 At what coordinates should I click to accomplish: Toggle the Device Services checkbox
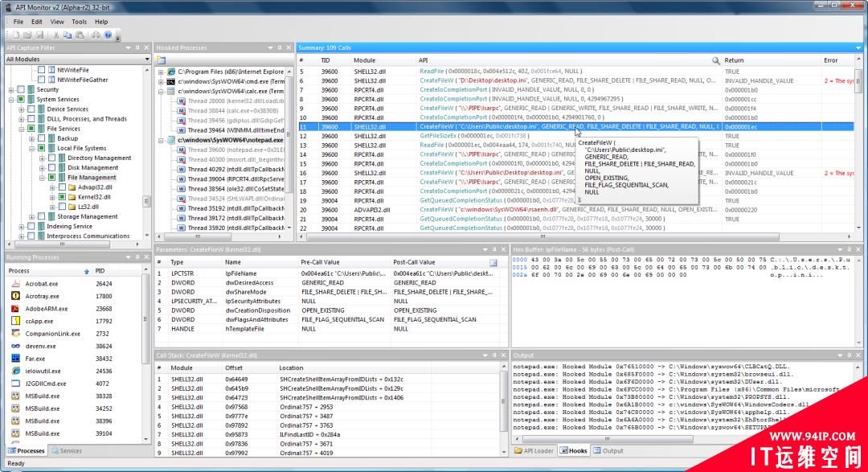31,109
